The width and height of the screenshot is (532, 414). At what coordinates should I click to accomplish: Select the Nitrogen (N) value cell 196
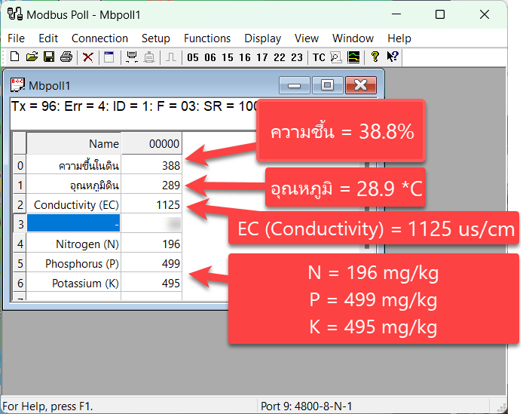click(151, 244)
